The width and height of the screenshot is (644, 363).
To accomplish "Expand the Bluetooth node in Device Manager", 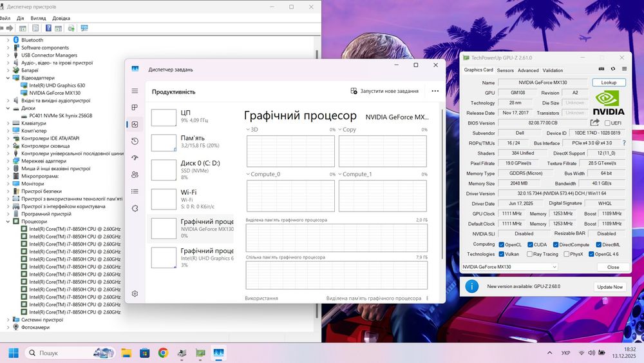I will tap(8, 40).
